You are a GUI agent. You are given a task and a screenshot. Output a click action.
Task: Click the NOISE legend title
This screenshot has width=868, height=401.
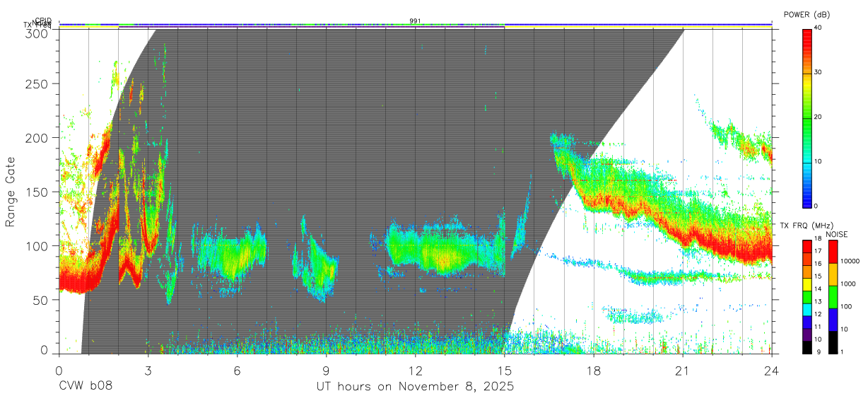[x=837, y=234]
